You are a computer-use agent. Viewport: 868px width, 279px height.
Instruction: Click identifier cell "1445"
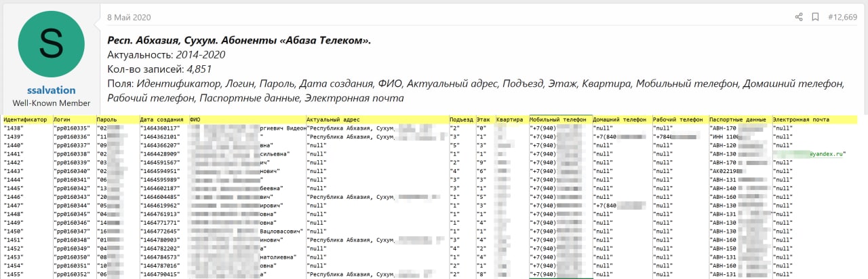[x=14, y=189]
